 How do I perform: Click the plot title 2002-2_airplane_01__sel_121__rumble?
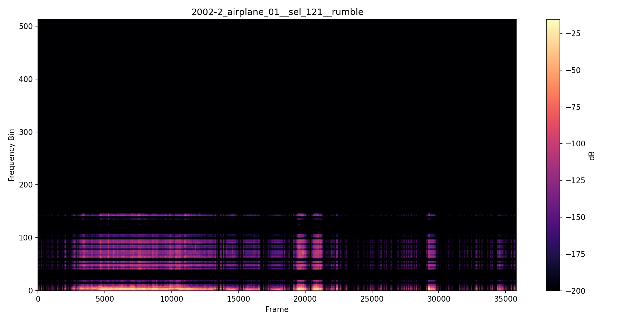pos(277,12)
